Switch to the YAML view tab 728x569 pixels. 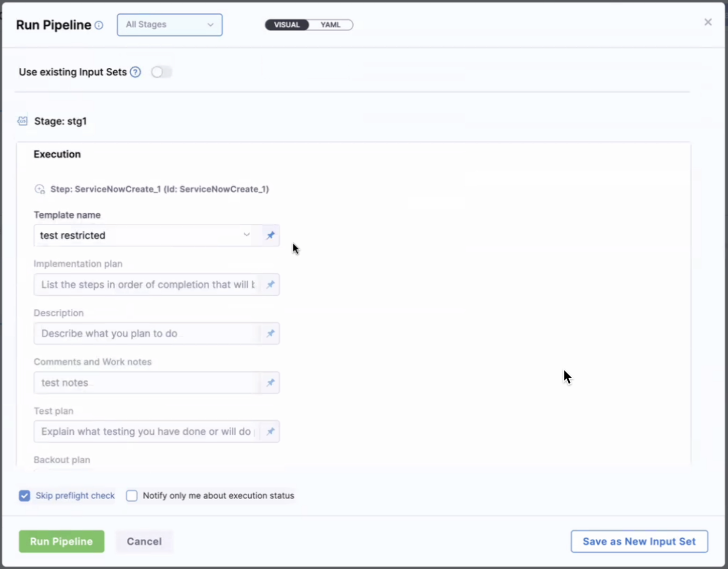(x=330, y=25)
